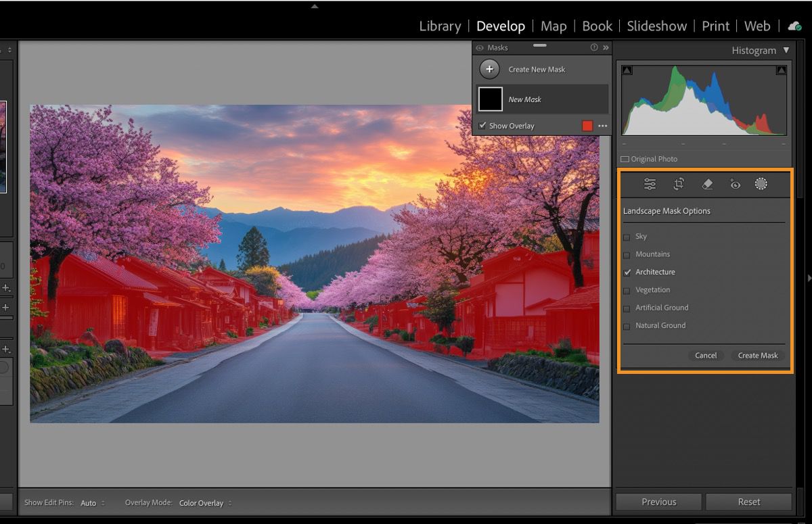The image size is (812, 524).
Task: Collapse the Histogram panel with its disclosure triangle
Action: pyautogui.click(x=786, y=50)
